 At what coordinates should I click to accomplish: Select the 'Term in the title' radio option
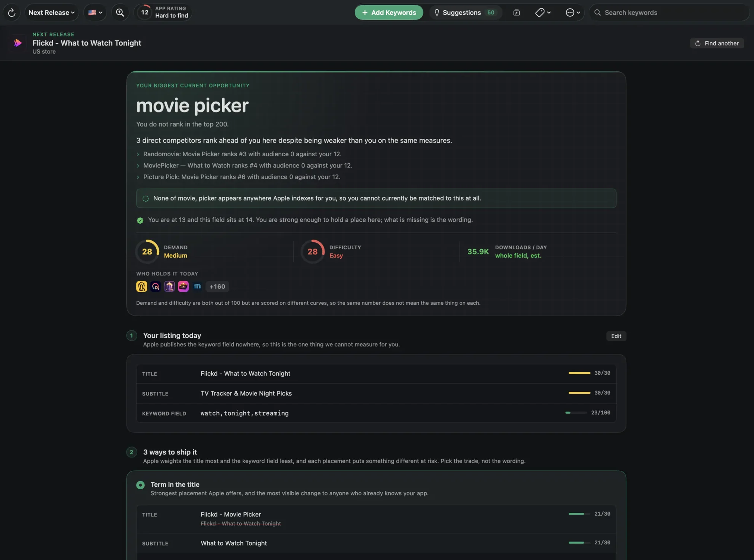[140, 485]
